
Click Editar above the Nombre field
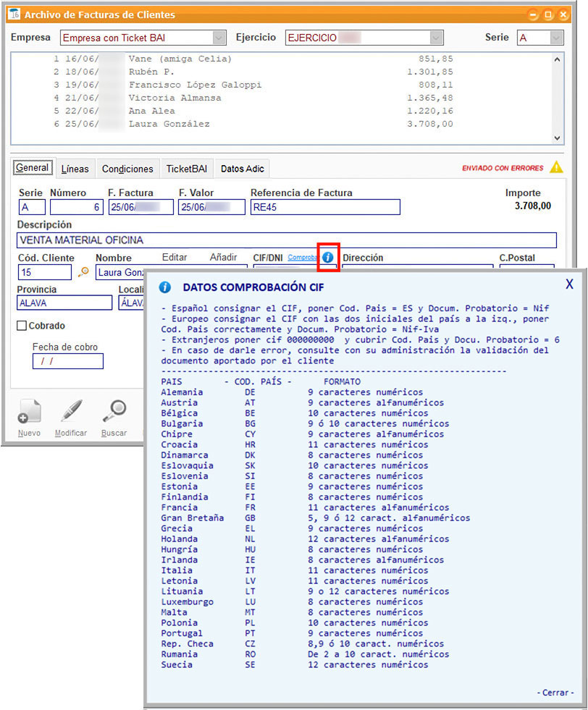(x=175, y=257)
